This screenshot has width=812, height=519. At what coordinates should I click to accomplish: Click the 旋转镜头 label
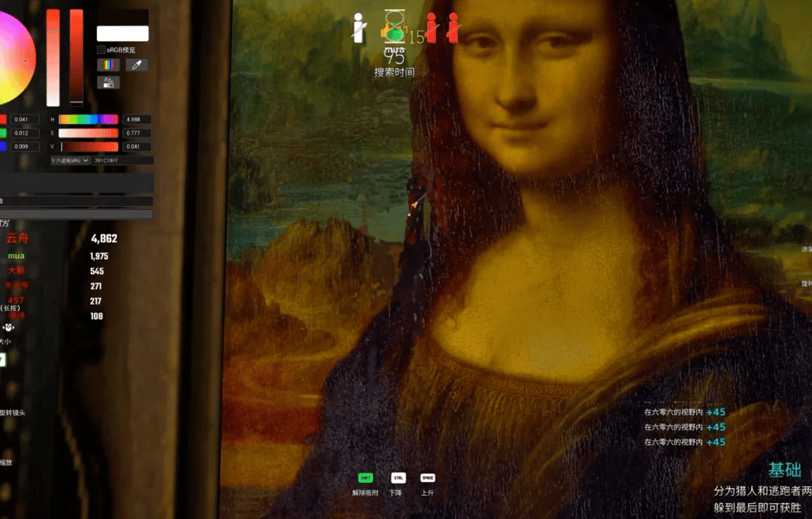click(13, 413)
